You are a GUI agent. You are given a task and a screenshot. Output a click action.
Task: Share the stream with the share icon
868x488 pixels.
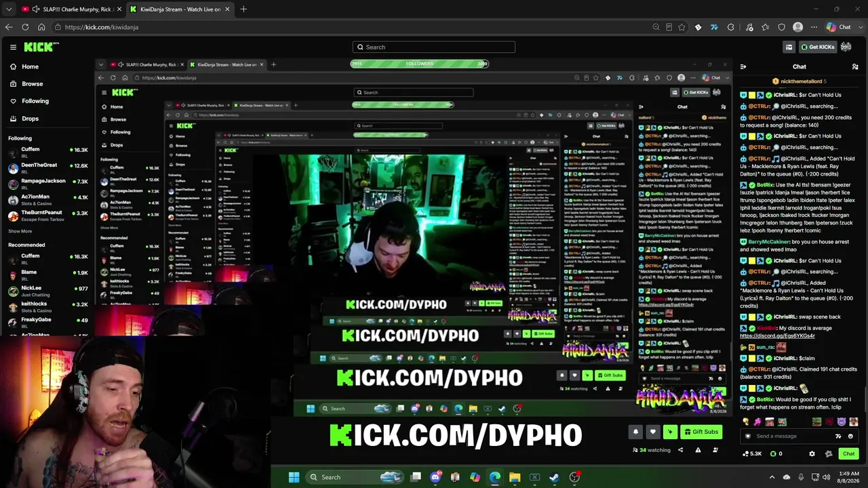pos(681,450)
